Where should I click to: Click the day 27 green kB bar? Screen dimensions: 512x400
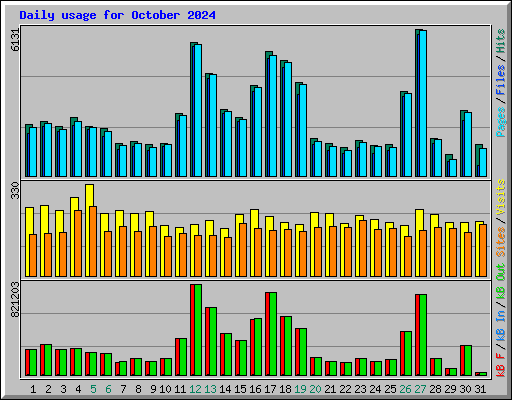tap(423, 335)
